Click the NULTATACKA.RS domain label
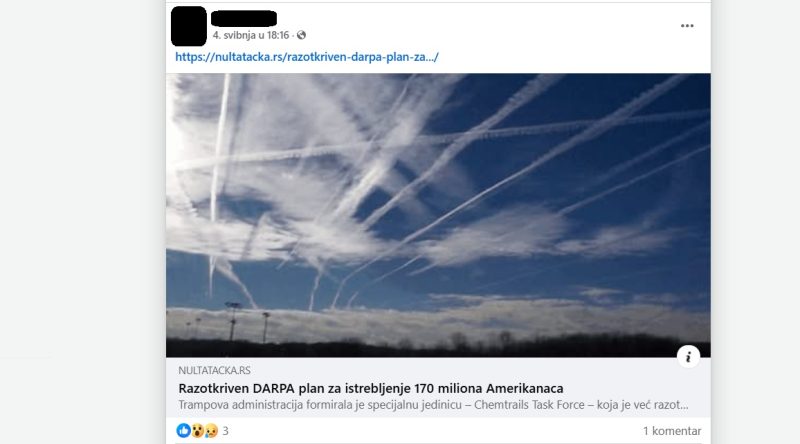 (x=214, y=371)
